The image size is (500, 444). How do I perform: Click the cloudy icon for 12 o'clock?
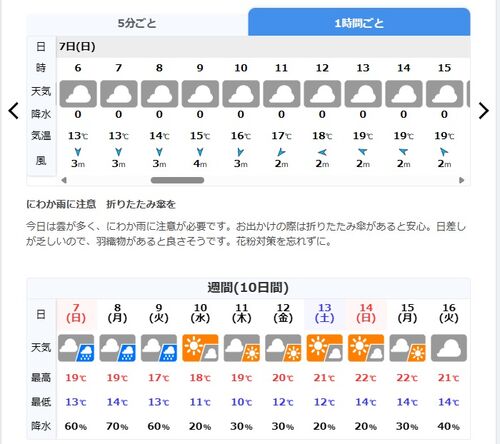click(322, 94)
